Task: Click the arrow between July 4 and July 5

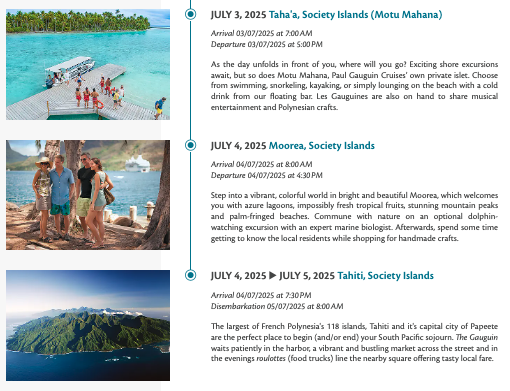Action: tap(272, 276)
